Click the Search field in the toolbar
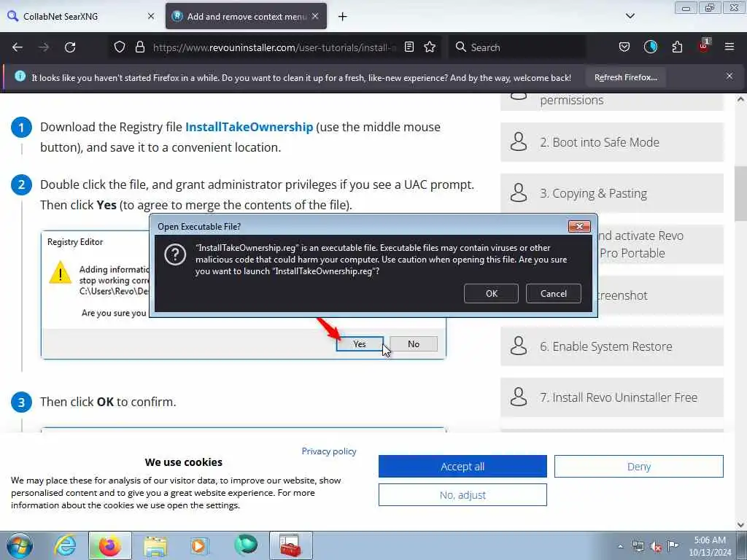This screenshot has width=747, height=560. click(x=517, y=47)
